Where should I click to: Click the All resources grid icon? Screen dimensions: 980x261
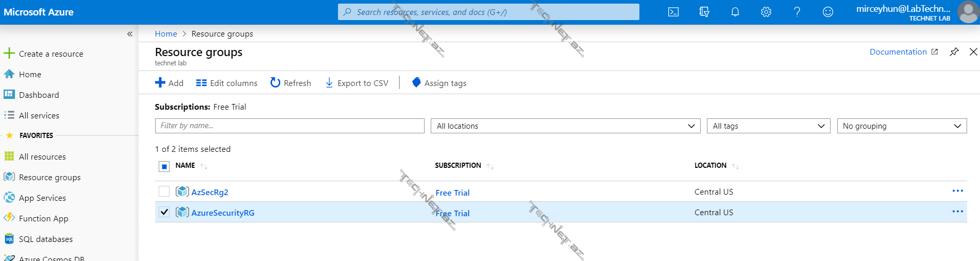[x=9, y=156]
